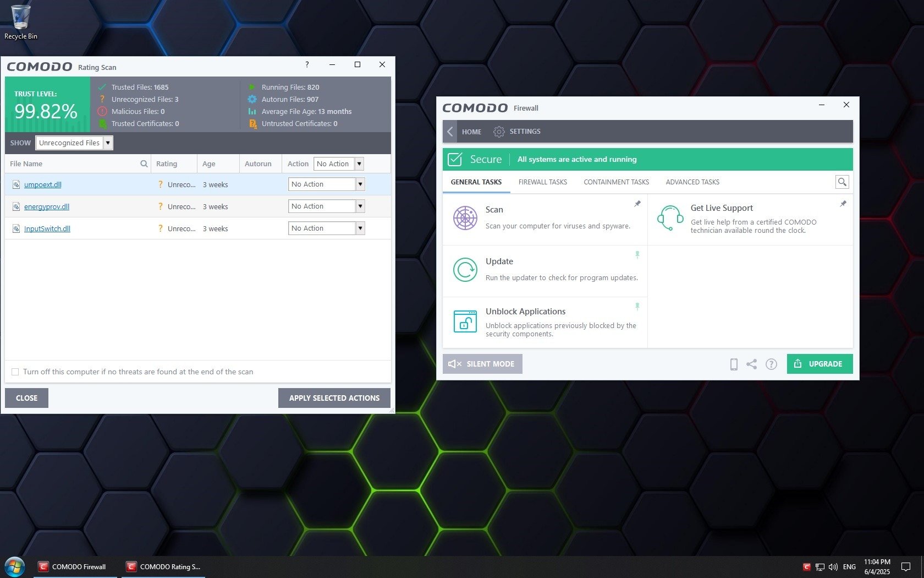924x578 pixels.
Task: Click the Untrusted Certificates: 0 statistic
Action: coord(299,124)
